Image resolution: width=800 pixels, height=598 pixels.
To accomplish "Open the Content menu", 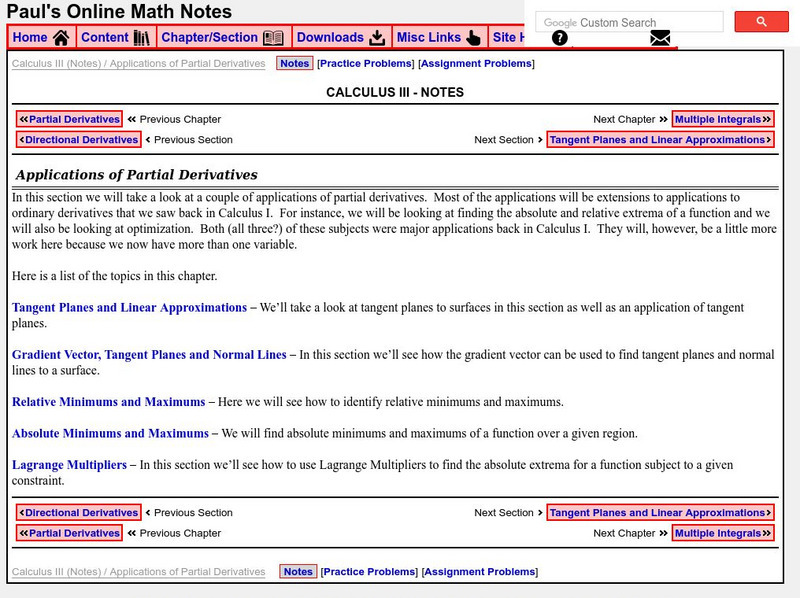I will tap(116, 37).
